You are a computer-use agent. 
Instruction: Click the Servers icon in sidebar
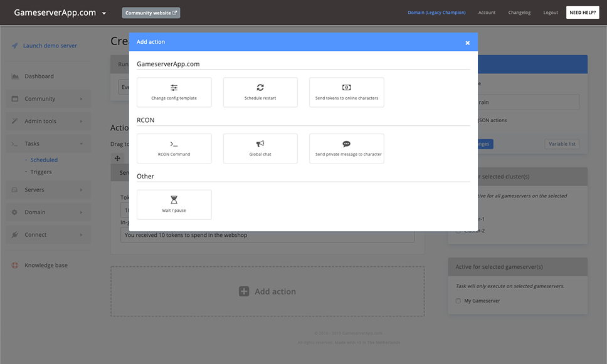(x=14, y=190)
